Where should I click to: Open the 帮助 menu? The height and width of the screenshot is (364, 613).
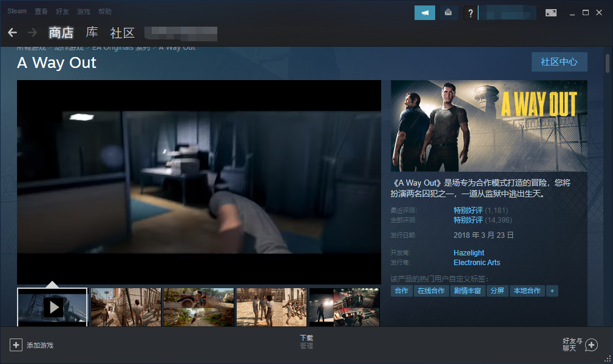coord(105,12)
